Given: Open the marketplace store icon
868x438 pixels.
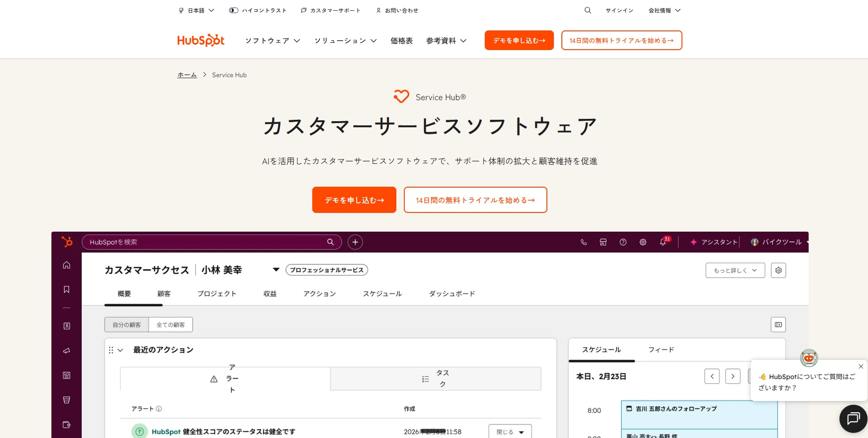Looking at the screenshot, I should click(603, 242).
